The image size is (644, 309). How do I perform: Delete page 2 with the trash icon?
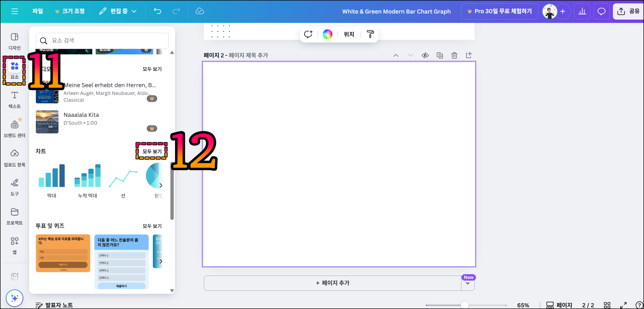coord(454,55)
